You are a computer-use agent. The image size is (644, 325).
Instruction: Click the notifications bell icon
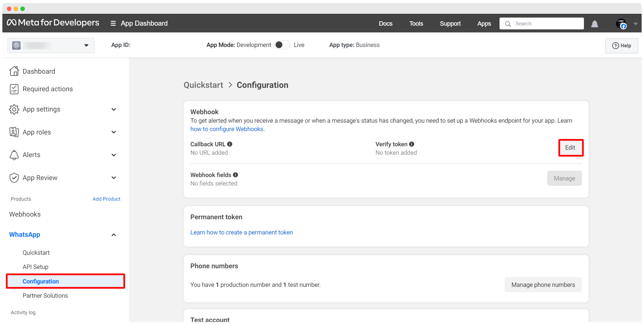pyautogui.click(x=594, y=24)
